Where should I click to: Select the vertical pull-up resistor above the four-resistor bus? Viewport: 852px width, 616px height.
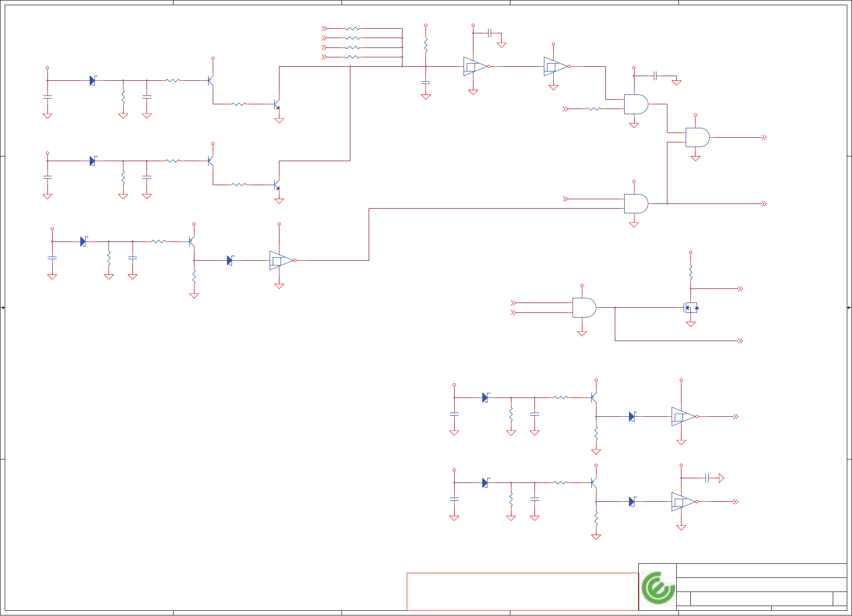point(426,45)
